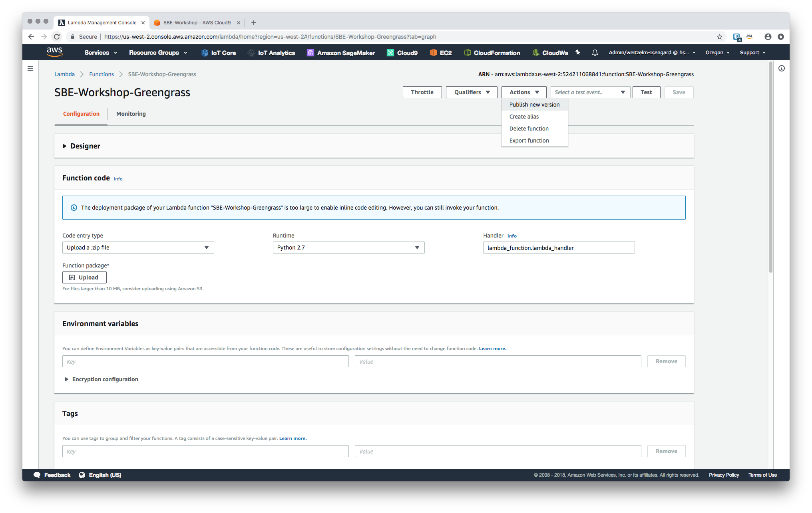
Task: Expand Encryption configuration
Action: point(101,379)
